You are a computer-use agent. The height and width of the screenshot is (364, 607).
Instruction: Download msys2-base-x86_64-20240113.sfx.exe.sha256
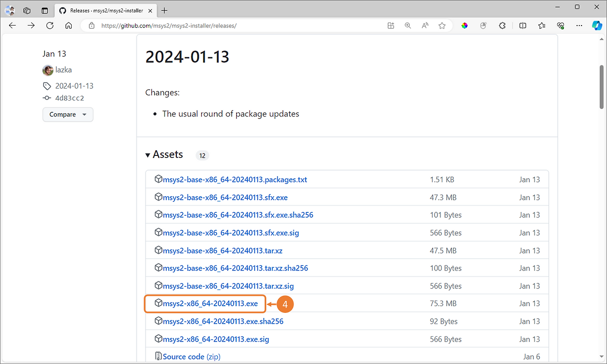point(238,215)
